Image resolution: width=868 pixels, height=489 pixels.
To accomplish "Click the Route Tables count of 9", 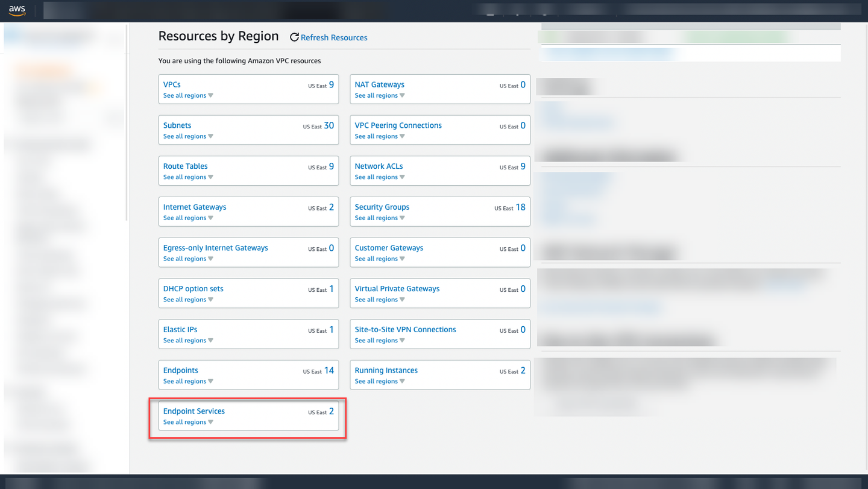I will pos(331,166).
